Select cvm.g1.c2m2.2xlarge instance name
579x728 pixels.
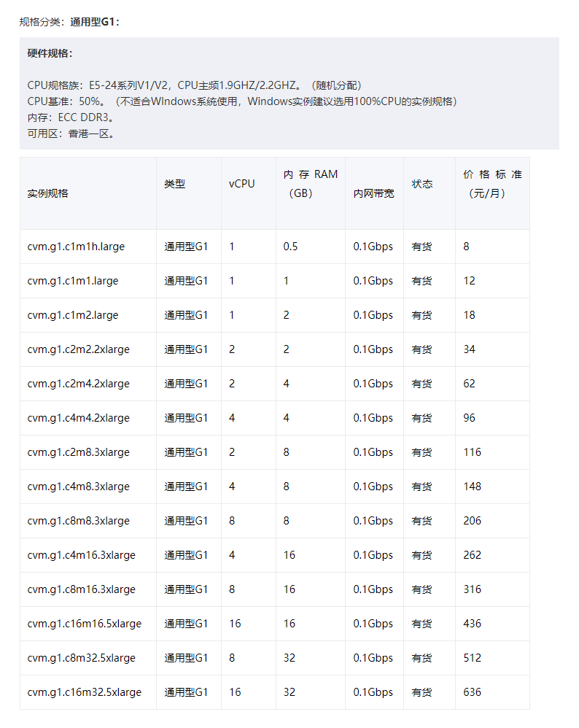pos(79,349)
